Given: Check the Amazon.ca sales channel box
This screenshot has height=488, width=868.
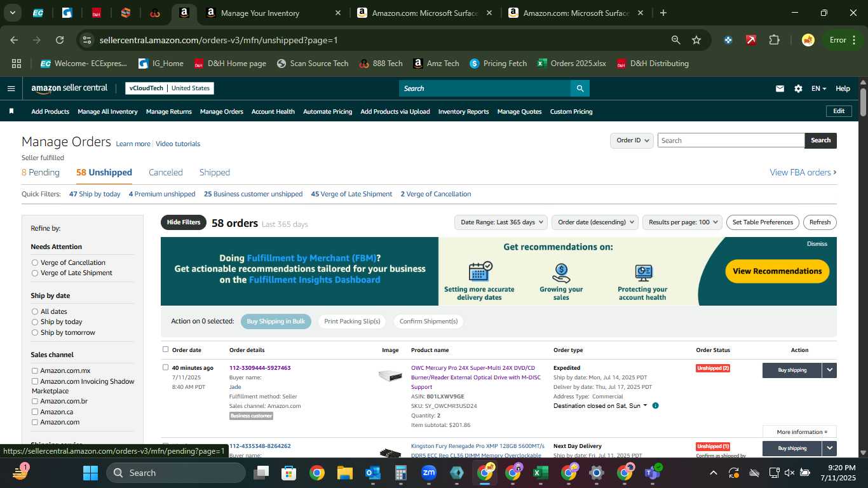Looking at the screenshot, I should (x=35, y=412).
